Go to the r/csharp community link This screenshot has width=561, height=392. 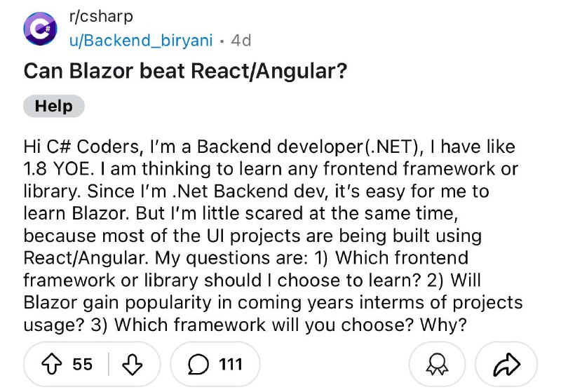coord(101,16)
